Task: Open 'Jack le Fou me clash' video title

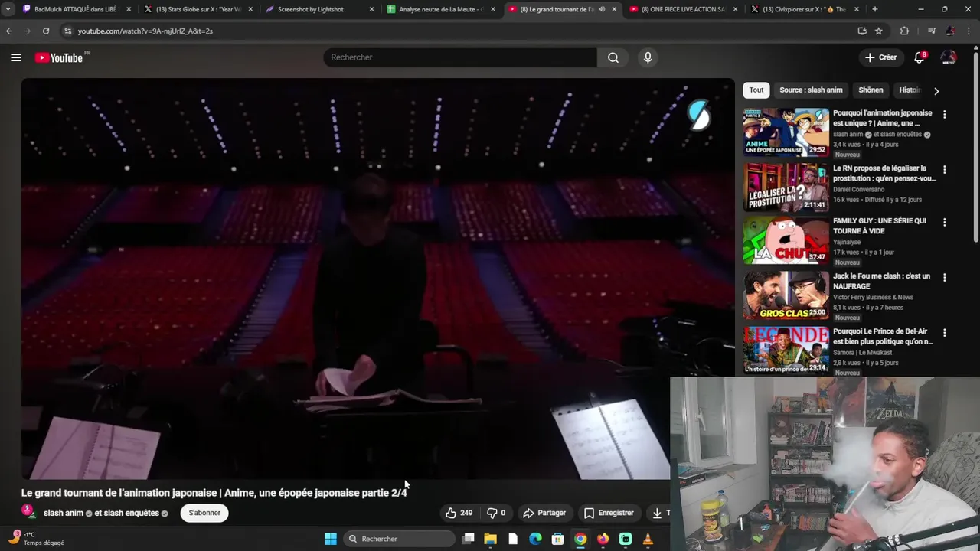Action: tap(882, 281)
